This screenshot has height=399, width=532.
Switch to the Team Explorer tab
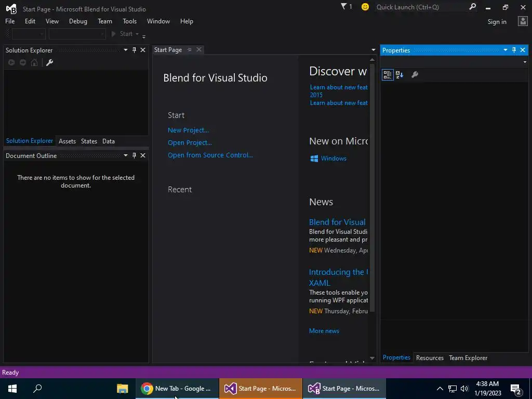point(468,357)
